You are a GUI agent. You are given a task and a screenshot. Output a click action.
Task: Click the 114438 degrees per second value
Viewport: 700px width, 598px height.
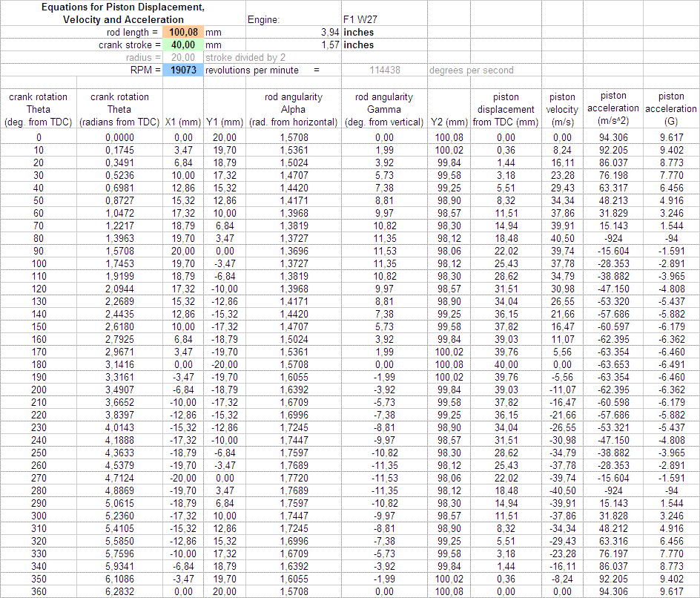click(x=385, y=70)
